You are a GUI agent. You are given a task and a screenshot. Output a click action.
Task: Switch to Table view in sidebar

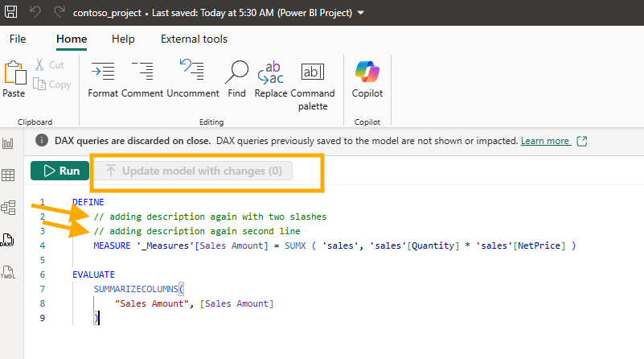tap(8, 175)
